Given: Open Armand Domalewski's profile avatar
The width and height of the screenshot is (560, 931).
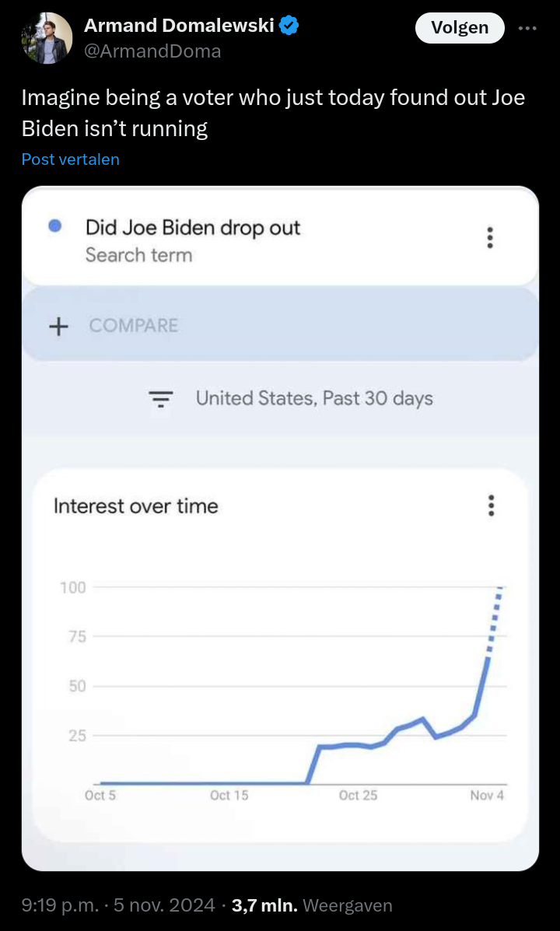Looking at the screenshot, I should [x=47, y=37].
